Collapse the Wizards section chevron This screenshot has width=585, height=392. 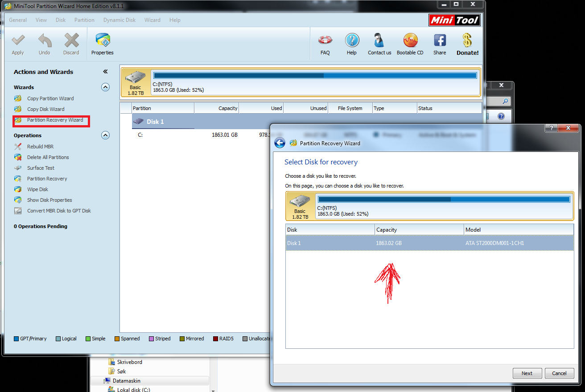pos(105,87)
